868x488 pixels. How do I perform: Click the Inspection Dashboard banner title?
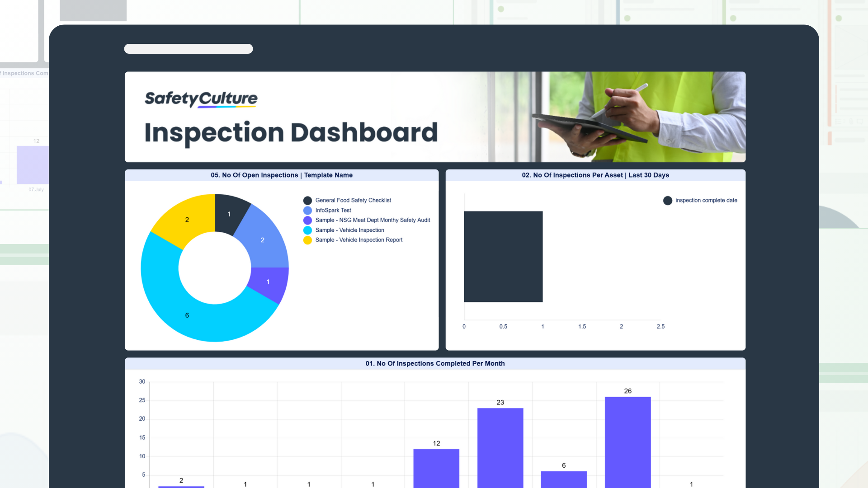291,132
